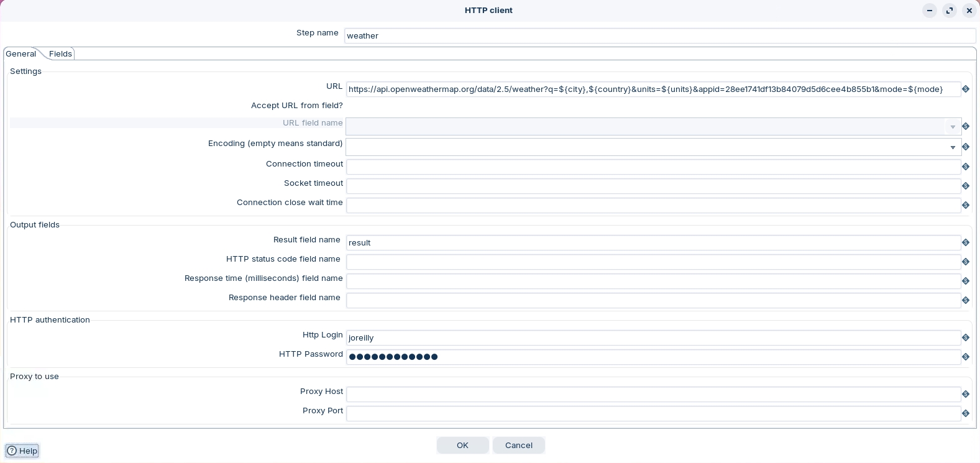Cancel the HTTP client dialog
Screen dimensions: 980x463
pyautogui.click(x=518, y=445)
